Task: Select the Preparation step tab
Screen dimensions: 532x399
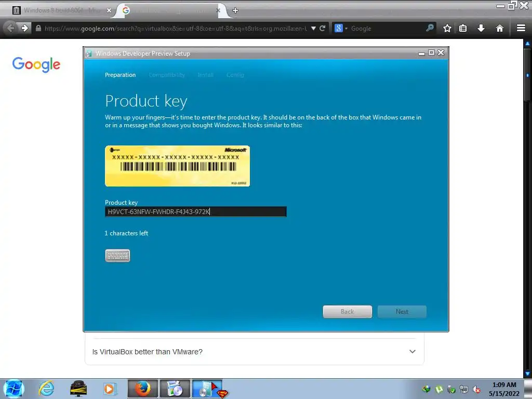Action: [x=120, y=75]
